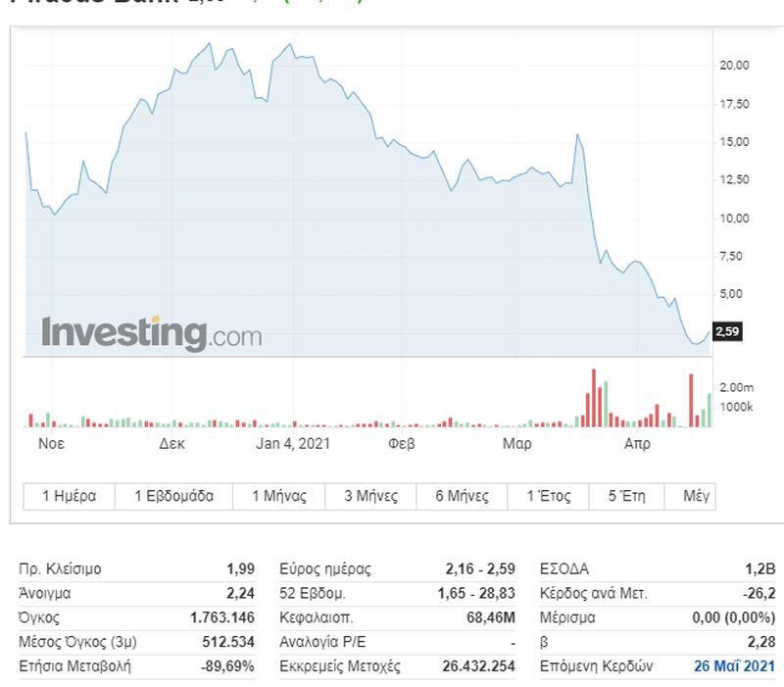This screenshot has width=784, height=687.
Task: Show the 5 Έτη chart period
Action: pos(626,496)
